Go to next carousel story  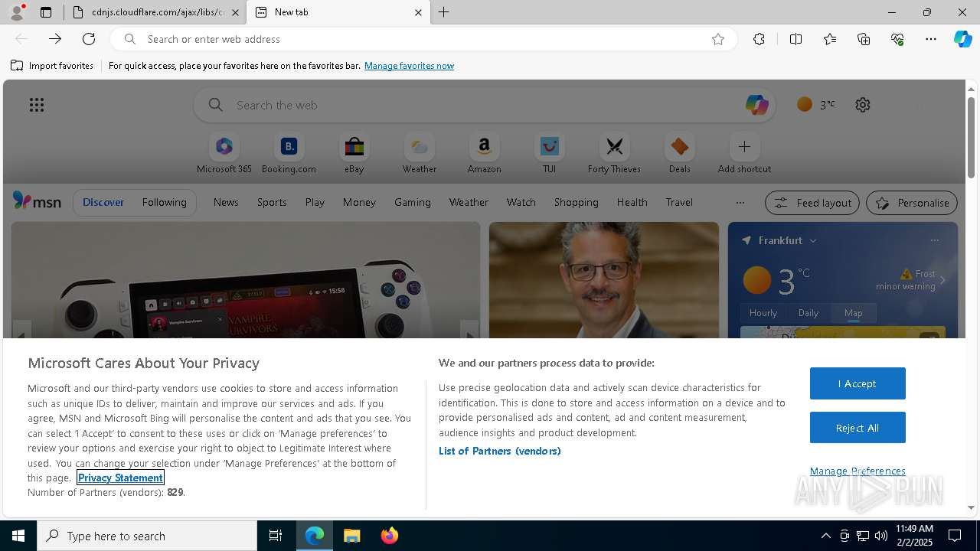[470, 330]
